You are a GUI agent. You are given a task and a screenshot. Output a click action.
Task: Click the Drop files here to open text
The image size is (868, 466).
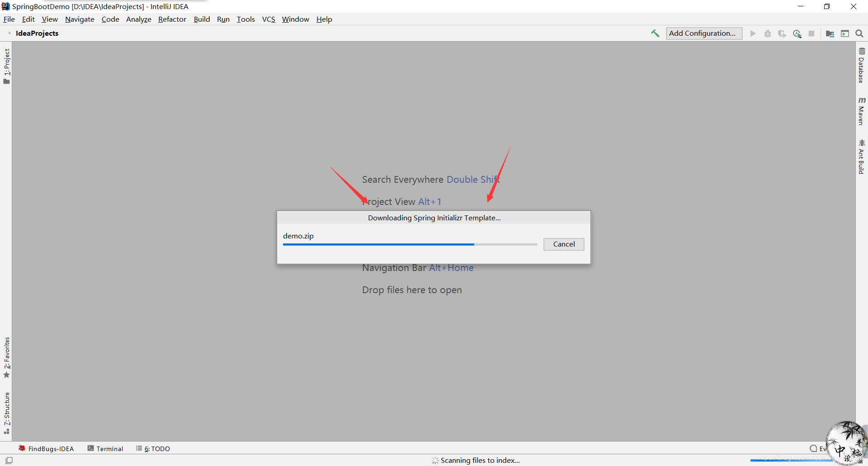(412, 290)
